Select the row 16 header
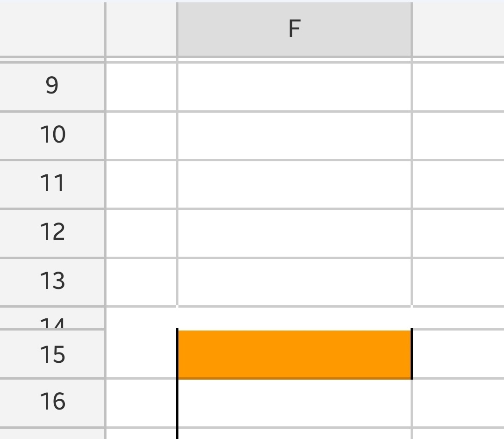 tap(52, 403)
